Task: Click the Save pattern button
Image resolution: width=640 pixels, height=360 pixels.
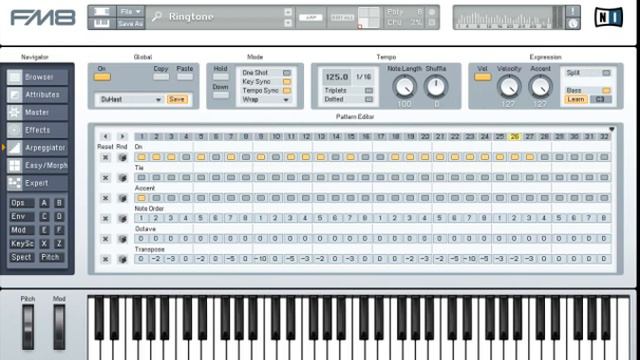Action: coord(177,100)
